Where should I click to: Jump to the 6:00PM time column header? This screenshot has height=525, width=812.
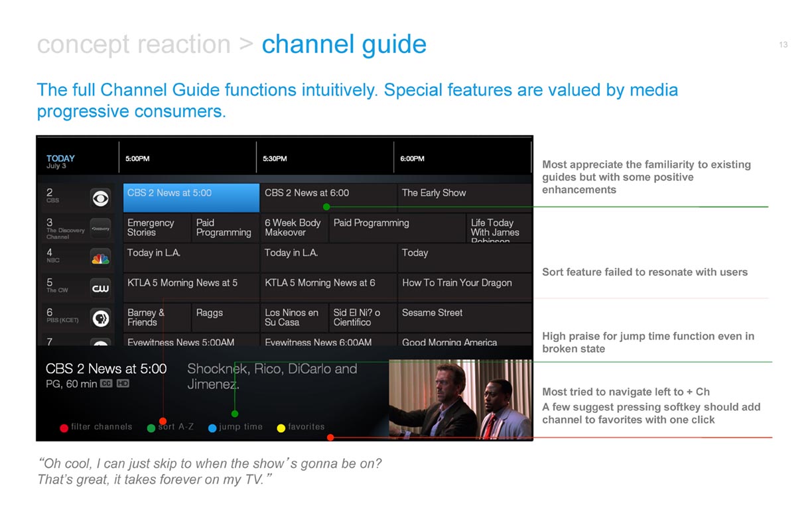pos(413,158)
